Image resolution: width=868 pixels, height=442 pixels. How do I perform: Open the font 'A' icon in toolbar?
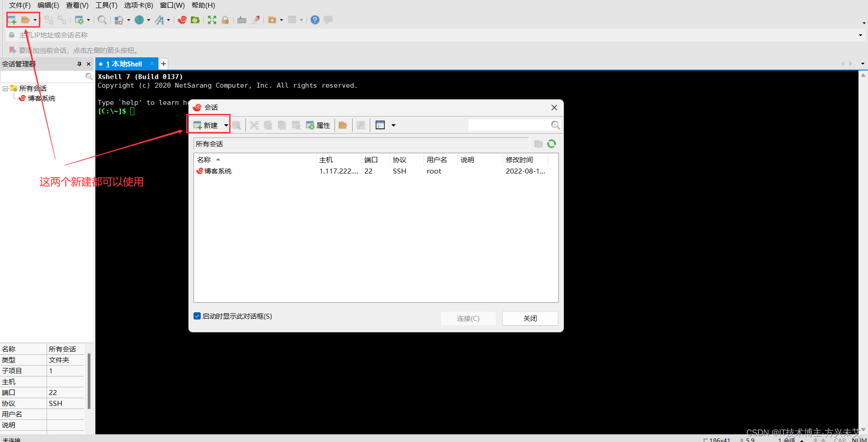coord(160,20)
